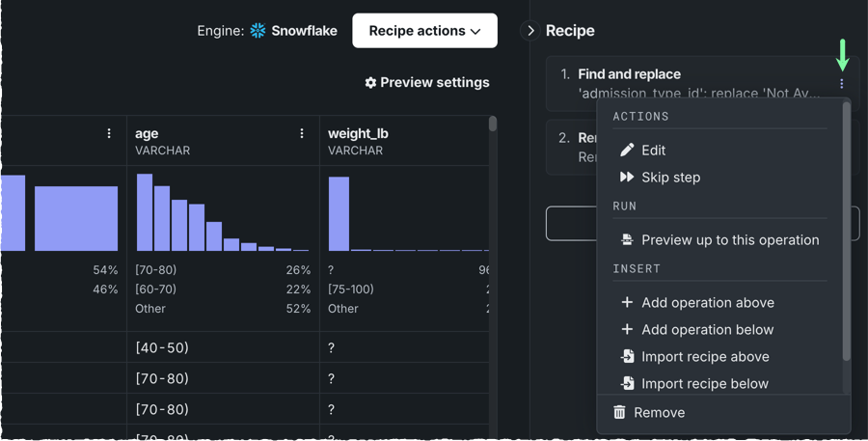Click the plus icon for Add operation above

click(x=627, y=302)
